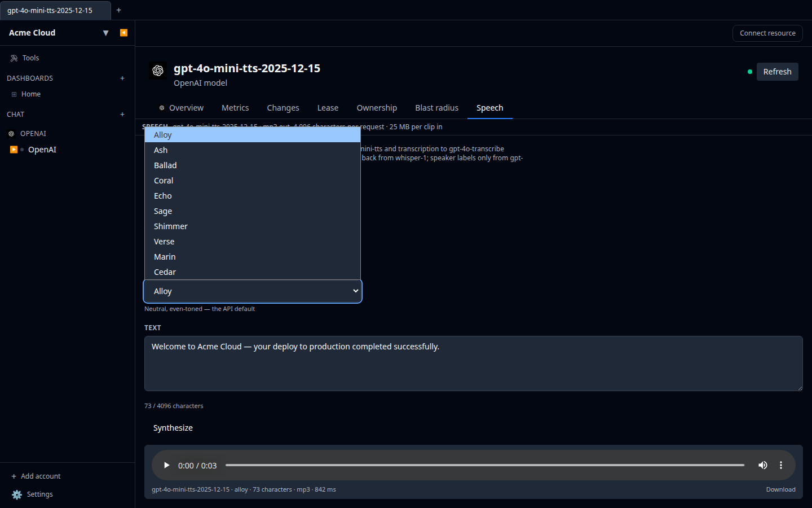The image size is (812, 508).
Task: Click the green status indicator dot
Action: (x=750, y=72)
